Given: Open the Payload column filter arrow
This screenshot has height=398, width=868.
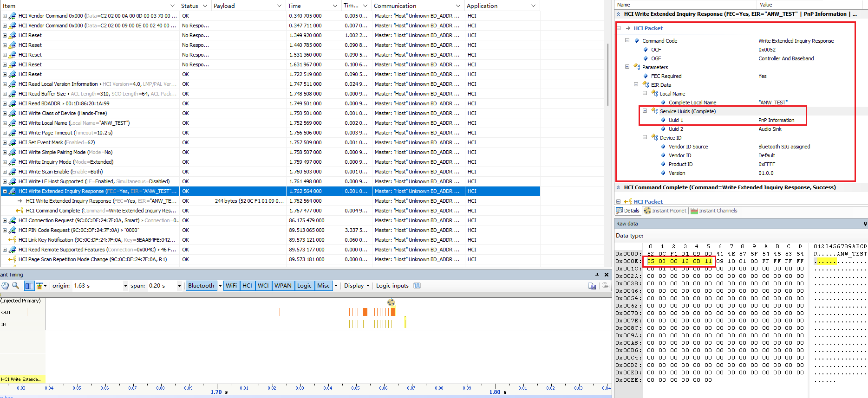Looking at the screenshot, I should coord(279,6).
